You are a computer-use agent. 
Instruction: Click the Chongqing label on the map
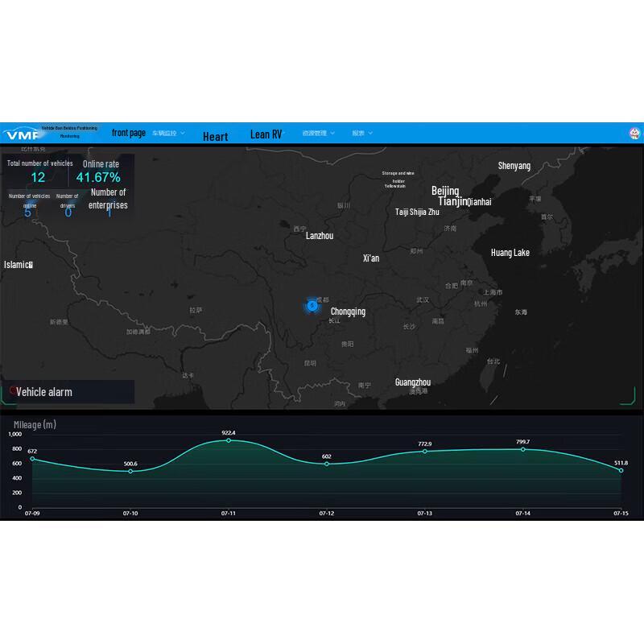coord(348,312)
